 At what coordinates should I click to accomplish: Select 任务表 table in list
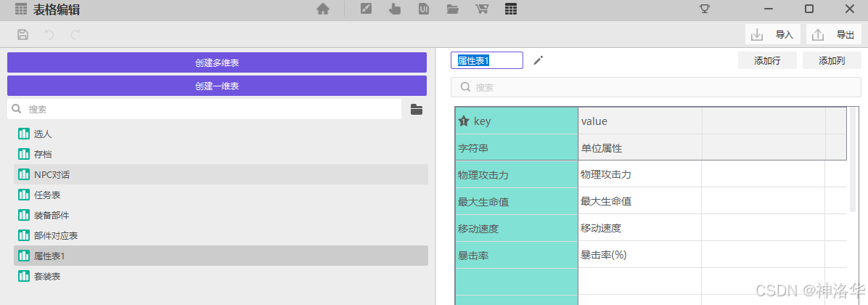click(221, 195)
